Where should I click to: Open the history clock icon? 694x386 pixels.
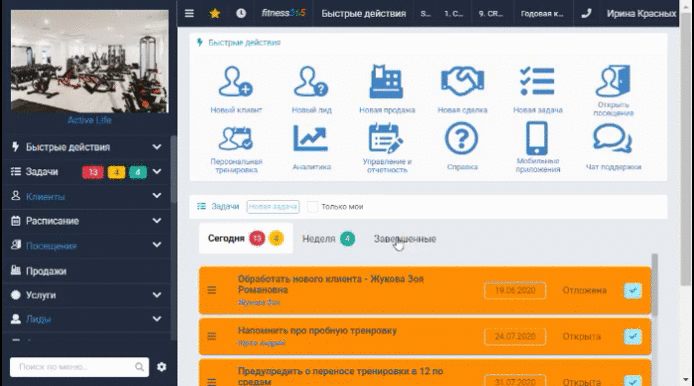pos(241,13)
